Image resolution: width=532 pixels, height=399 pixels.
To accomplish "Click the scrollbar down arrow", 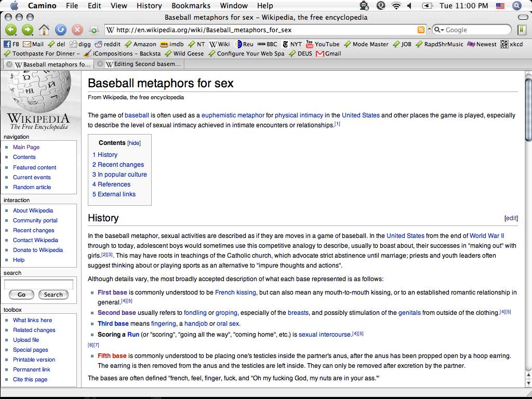I will pos(528,384).
